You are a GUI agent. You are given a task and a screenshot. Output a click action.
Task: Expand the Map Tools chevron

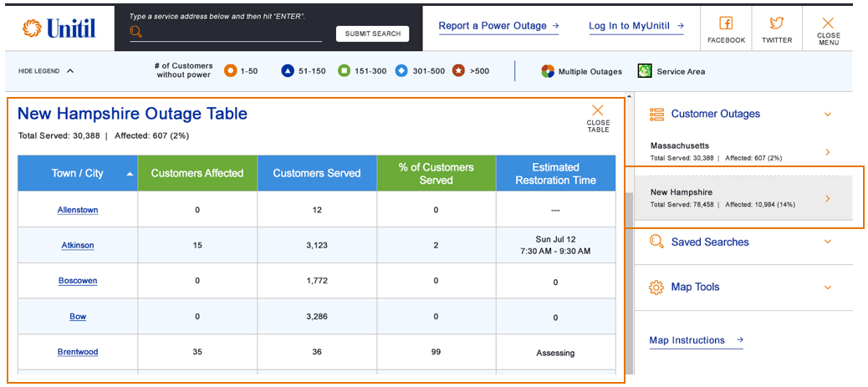[x=828, y=288]
